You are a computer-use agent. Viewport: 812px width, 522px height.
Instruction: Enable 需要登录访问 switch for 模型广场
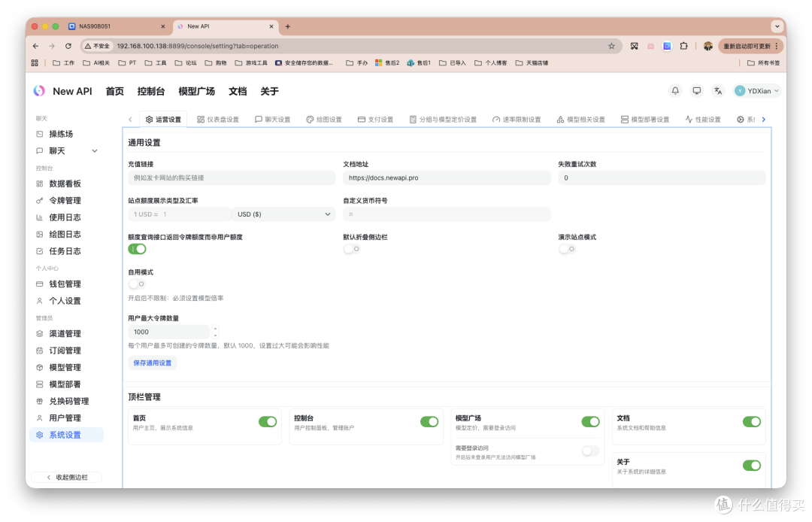click(590, 451)
